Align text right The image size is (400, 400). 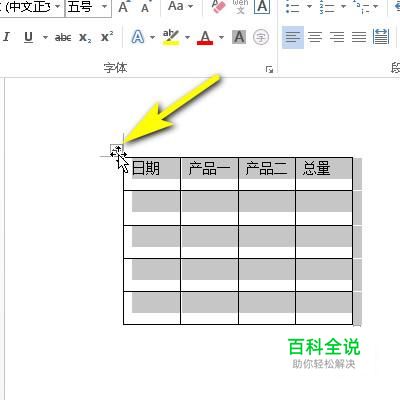click(337, 37)
